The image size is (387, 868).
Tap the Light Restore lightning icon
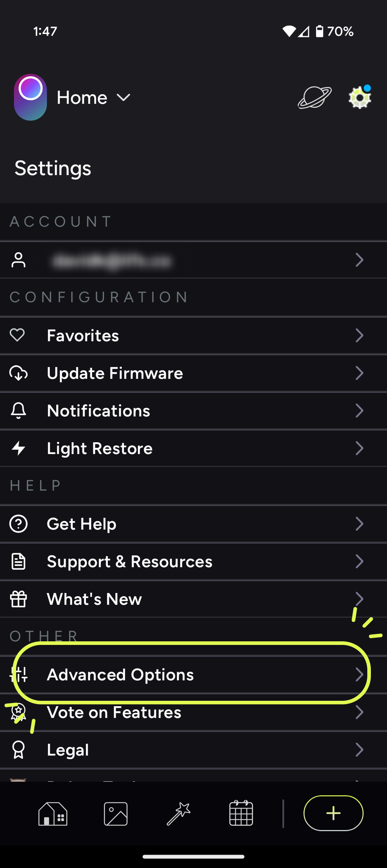(19, 448)
